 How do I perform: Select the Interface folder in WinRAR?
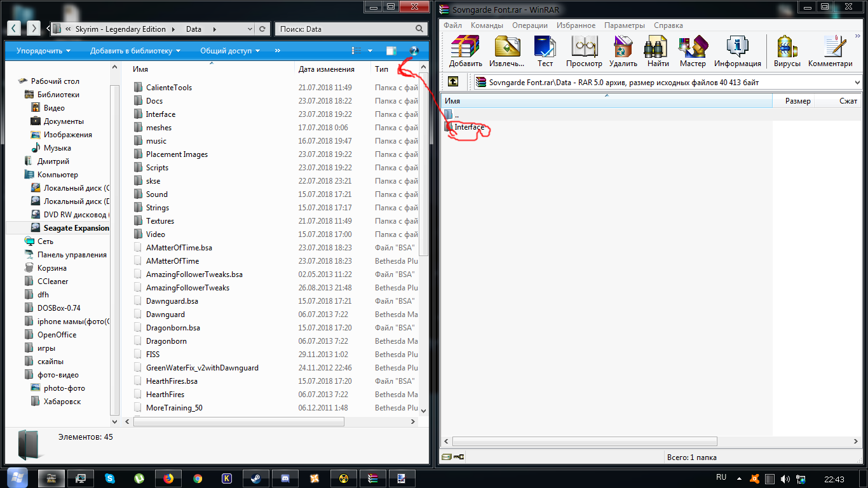(x=465, y=127)
